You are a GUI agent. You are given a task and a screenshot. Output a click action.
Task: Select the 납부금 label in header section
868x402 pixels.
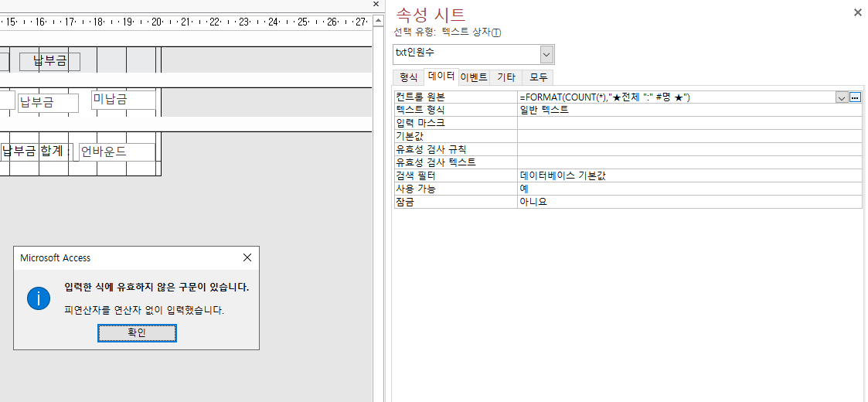[x=49, y=61]
